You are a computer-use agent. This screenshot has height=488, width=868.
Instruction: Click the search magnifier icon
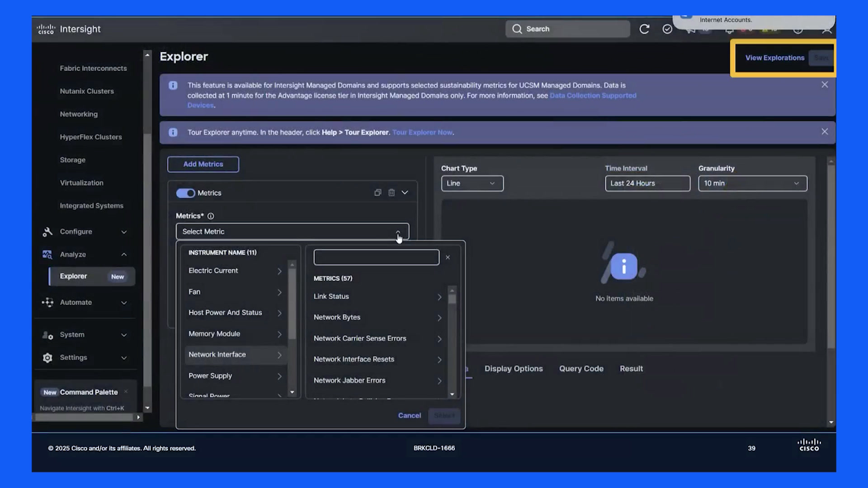coord(517,29)
